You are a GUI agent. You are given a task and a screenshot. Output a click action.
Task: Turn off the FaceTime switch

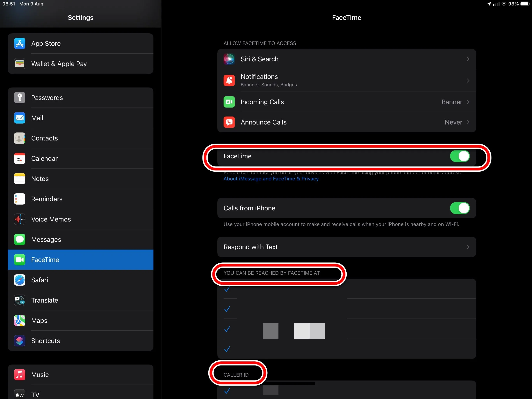(459, 156)
